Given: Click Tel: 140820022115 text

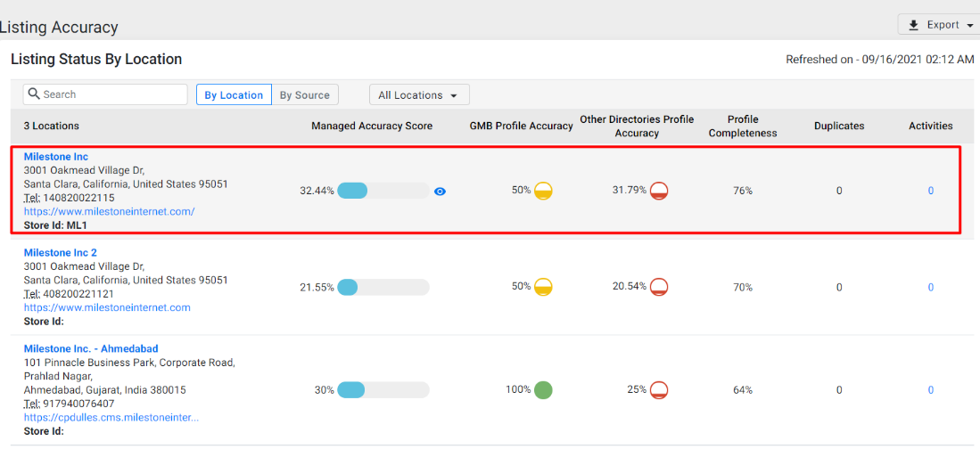Looking at the screenshot, I should tap(70, 198).
